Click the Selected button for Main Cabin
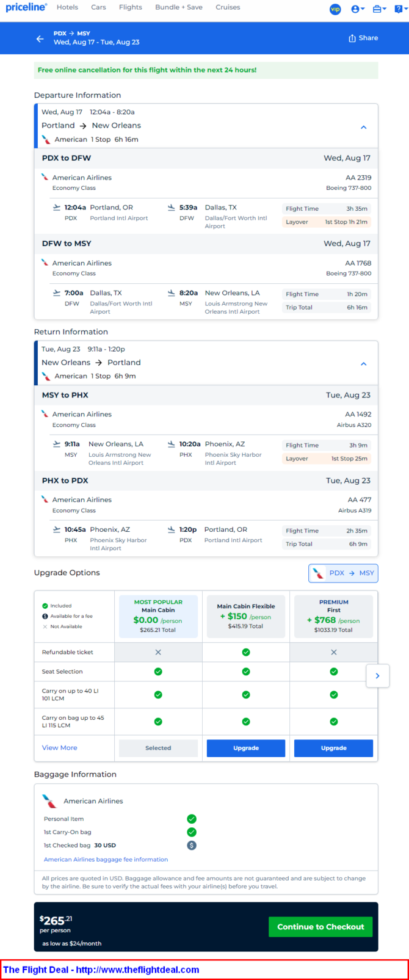Viewport: 409px width, 980px height. coord(158,748)
